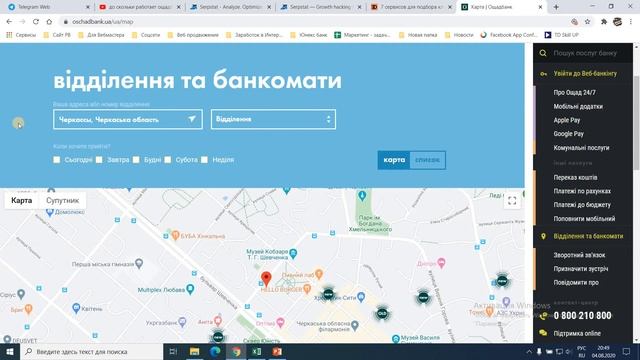Open Excel from the taskbar
The height and width of the screenshot is (360, 640).
point(257,351)
